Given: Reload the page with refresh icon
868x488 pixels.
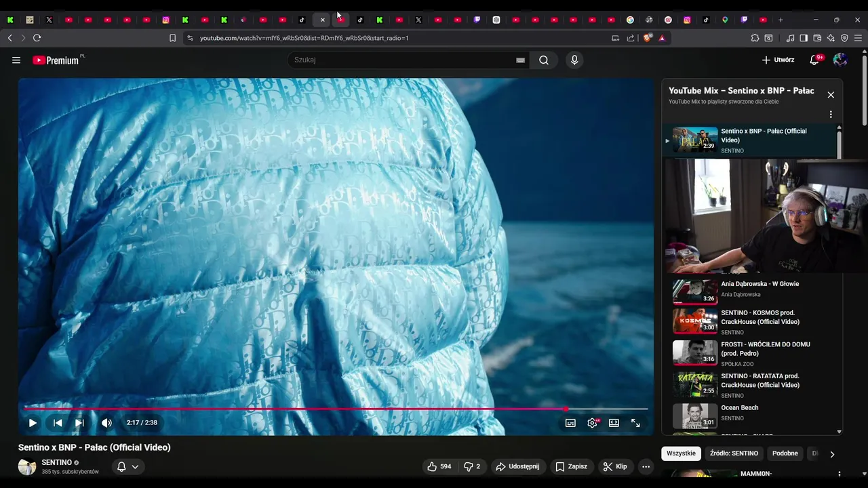Looking at the screenshot, I should (x=37, y=38).
